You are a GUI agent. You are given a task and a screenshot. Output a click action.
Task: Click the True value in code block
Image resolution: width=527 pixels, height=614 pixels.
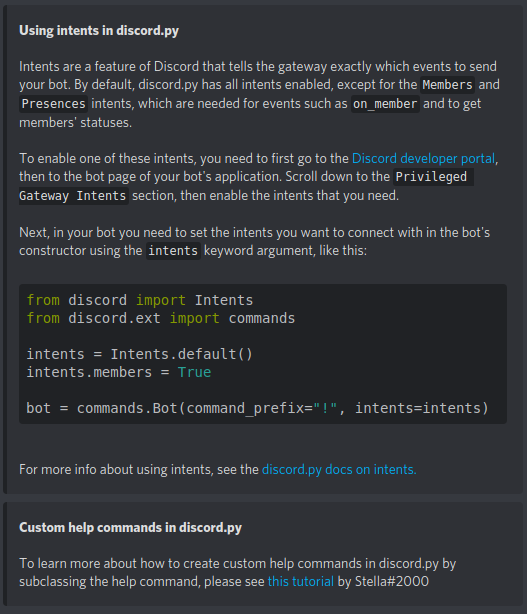point(195,372)
